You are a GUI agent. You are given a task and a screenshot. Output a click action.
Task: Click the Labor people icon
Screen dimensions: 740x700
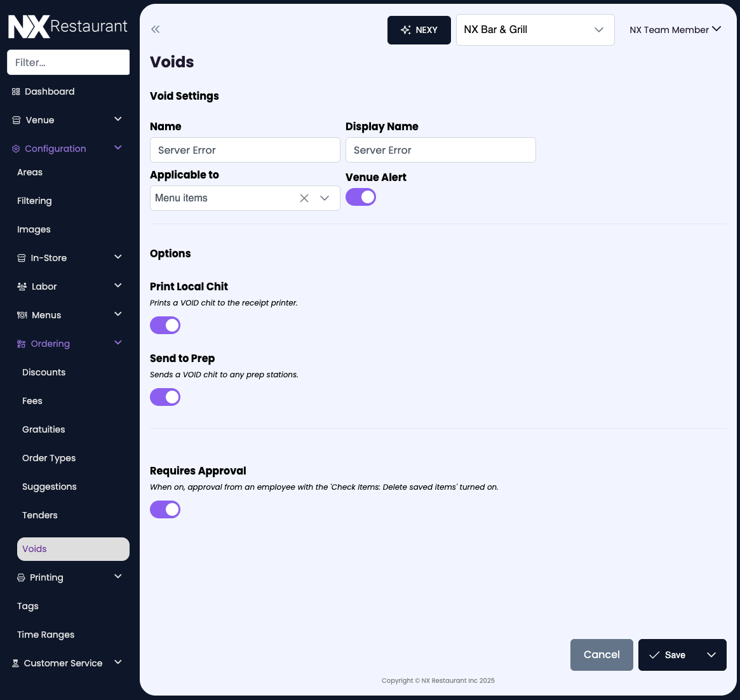pyautogui.click(x=22, y=286)
